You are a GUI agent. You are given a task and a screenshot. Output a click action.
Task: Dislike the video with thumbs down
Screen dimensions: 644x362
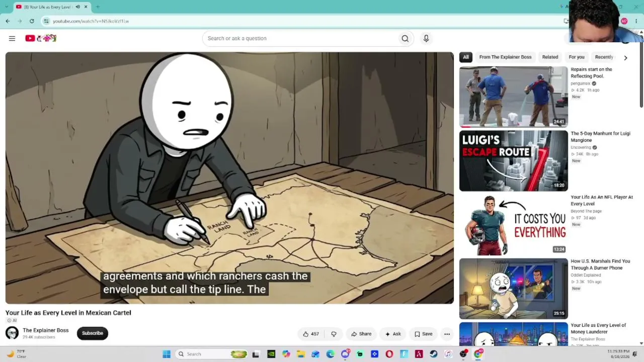[334, 334]
